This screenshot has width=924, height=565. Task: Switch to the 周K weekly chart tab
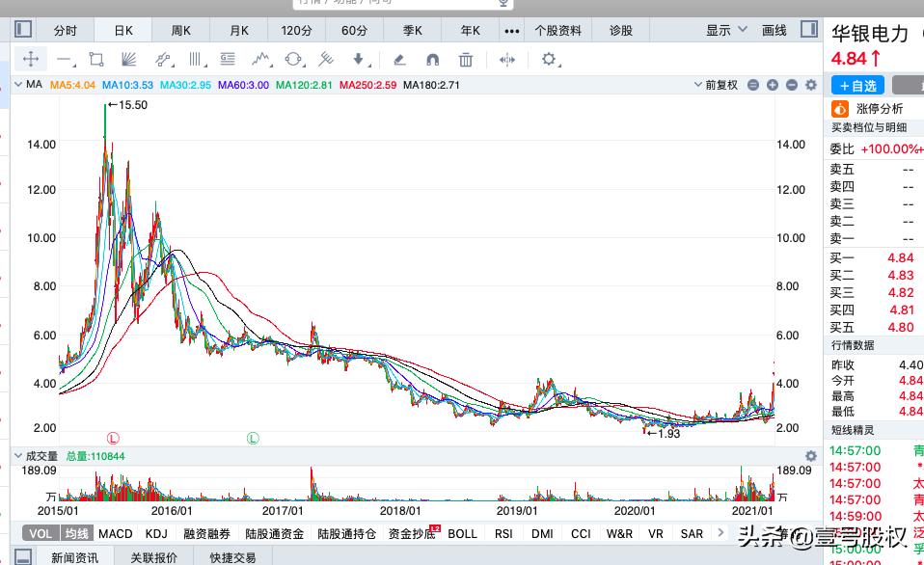tap(180, 29)
